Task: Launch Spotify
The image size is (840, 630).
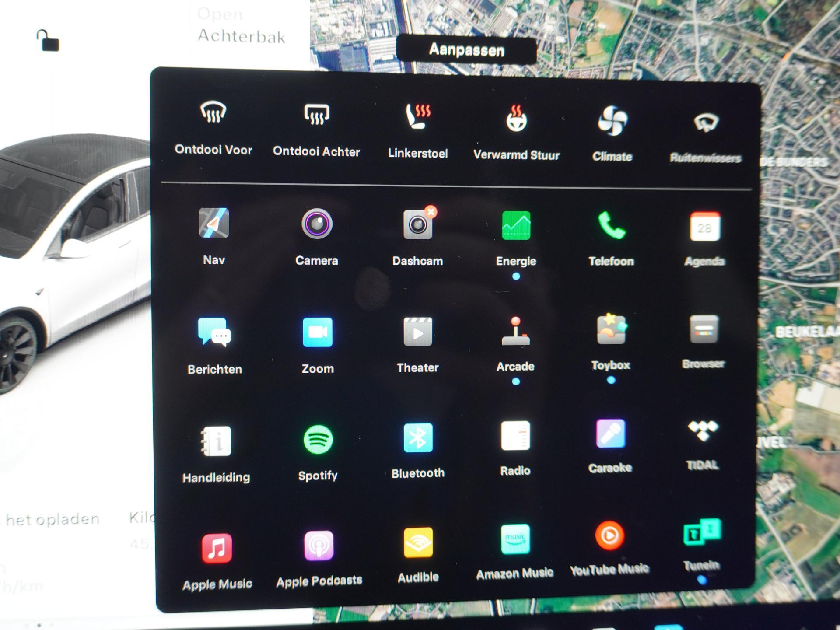Action: [x=318, y=440]
